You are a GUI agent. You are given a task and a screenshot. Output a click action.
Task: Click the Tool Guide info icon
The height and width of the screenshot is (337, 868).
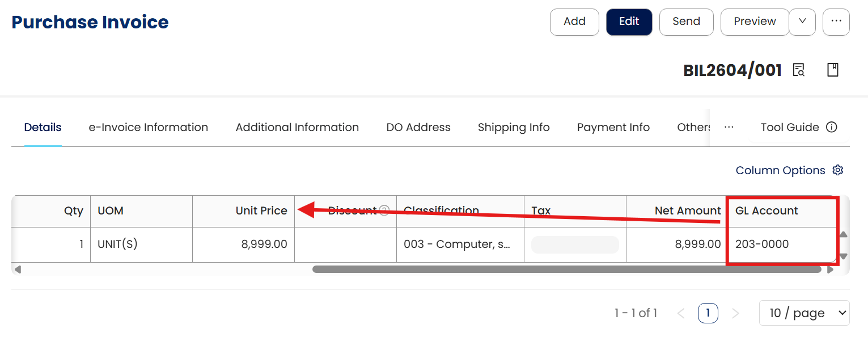[832, 127]
